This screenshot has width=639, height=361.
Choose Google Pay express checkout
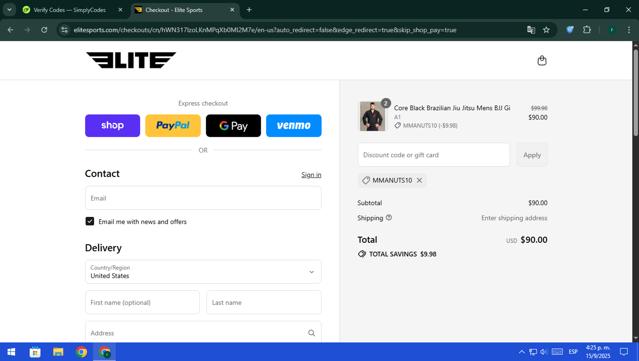pos(233,125)
